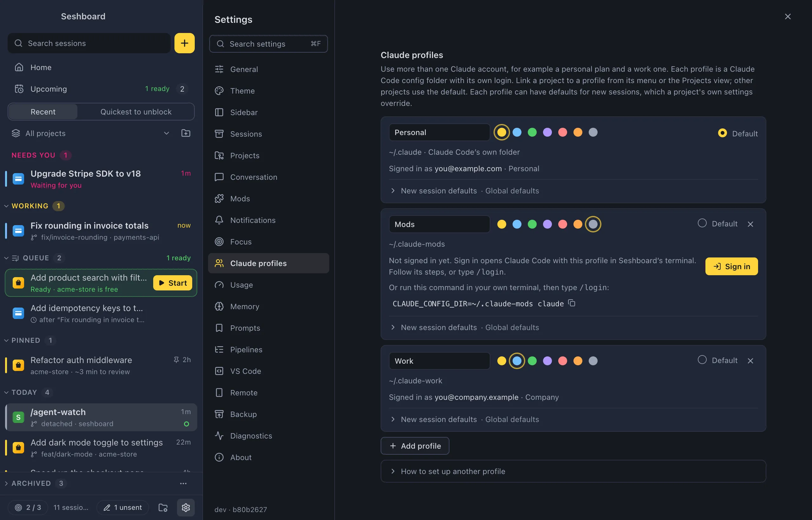Click the Sign in button
This screenshot has height=520, width=812.
(731, 266)
